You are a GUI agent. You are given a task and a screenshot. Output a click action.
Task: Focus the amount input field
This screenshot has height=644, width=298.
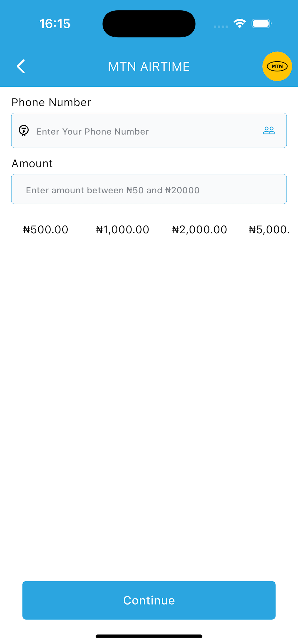point(149,189)
